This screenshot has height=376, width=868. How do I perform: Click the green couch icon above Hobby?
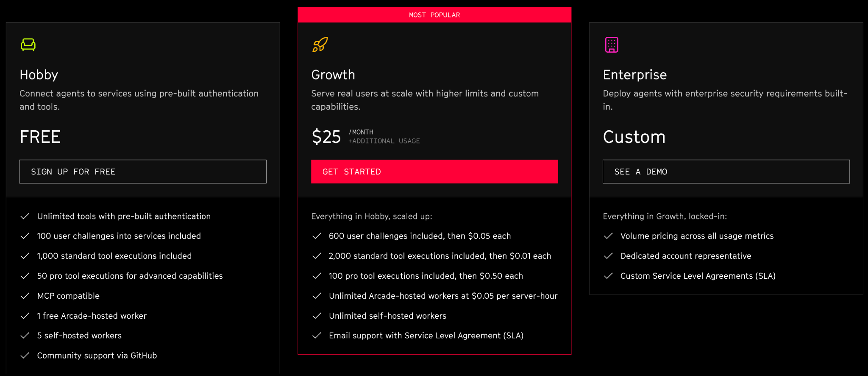[x=28, y=45]
